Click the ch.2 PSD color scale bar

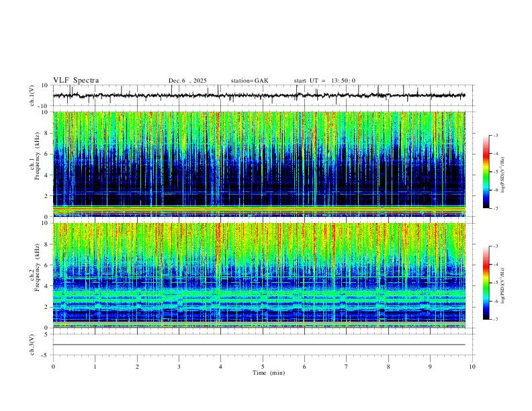pyautogui.click(x=486, y=283)
